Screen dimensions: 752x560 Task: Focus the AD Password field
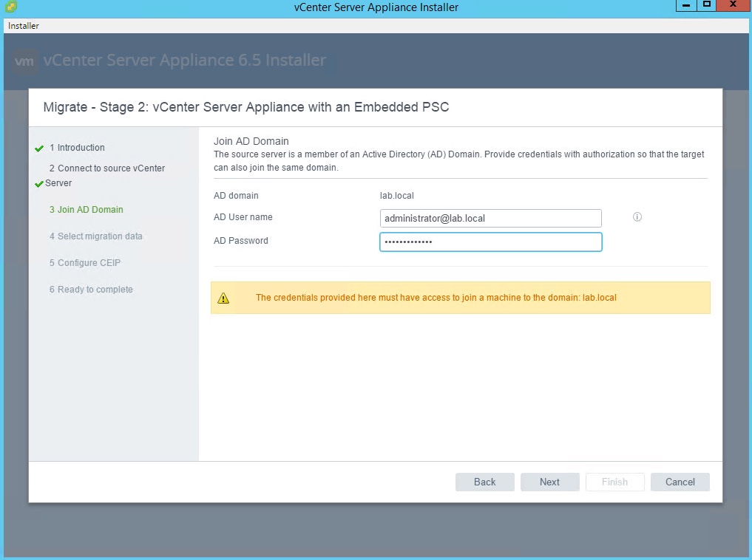(x=490, y=242)
